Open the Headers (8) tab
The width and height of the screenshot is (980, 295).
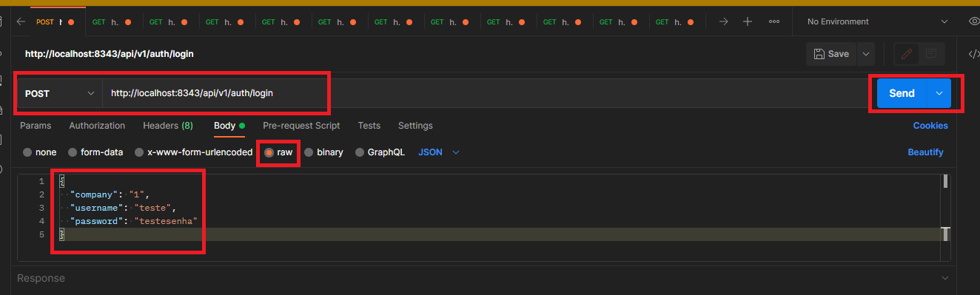coord(168,126)
